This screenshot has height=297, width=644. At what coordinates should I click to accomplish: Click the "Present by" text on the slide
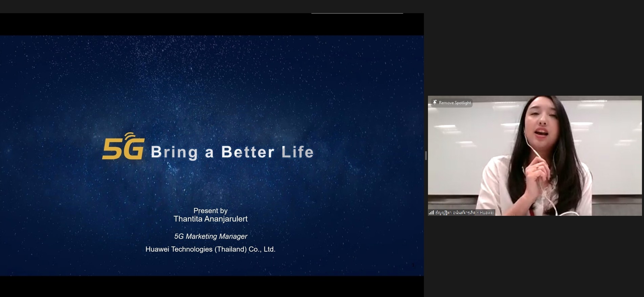(x=210, y=210)
